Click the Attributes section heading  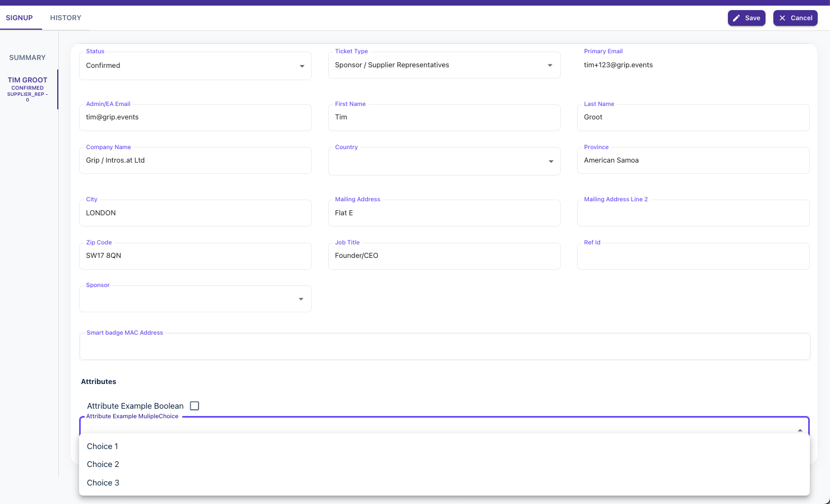pyautogui.click(x=99, y=382)
